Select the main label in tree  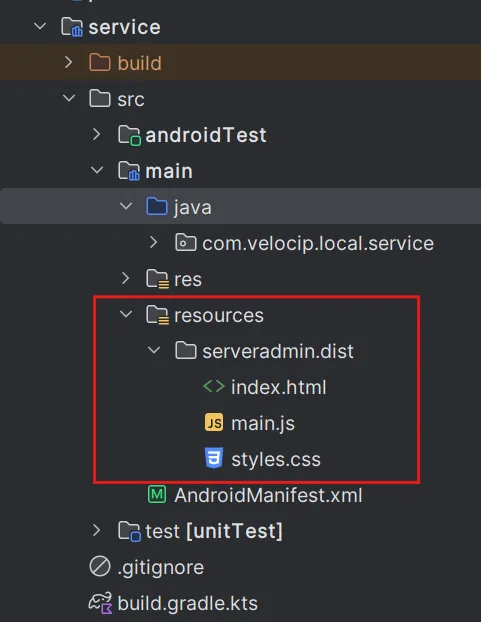pos(169,171)
